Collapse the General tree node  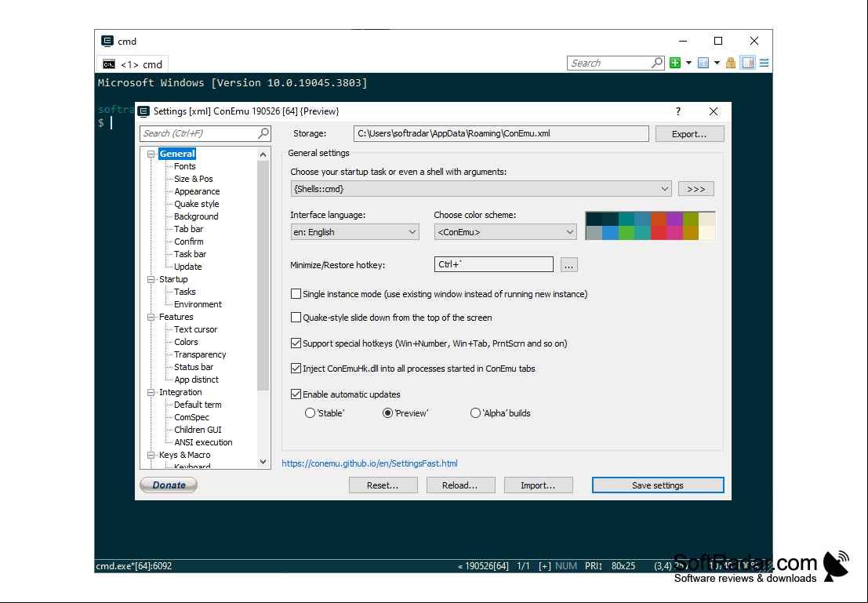point(151,154)
